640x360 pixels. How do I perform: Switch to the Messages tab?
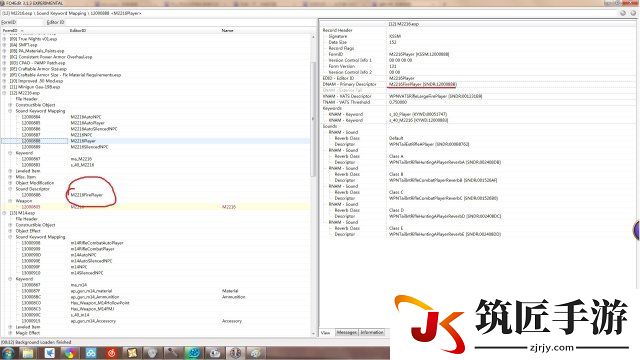coord(347,333)
